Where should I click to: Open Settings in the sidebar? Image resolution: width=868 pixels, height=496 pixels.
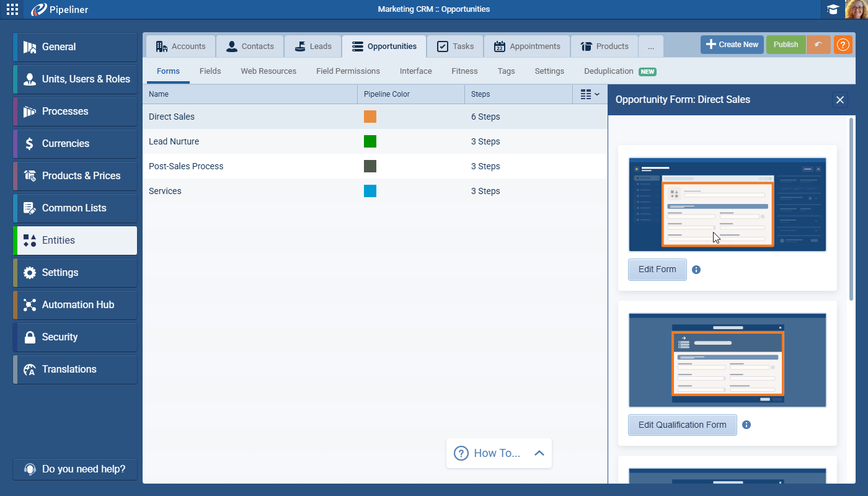75,273
